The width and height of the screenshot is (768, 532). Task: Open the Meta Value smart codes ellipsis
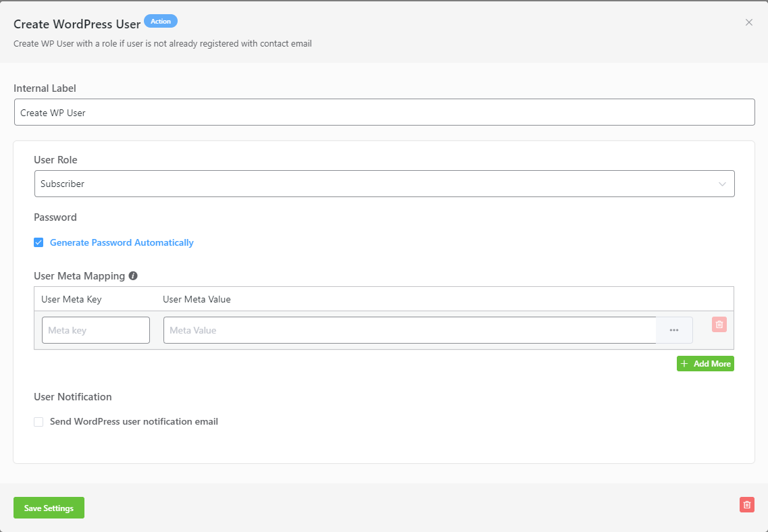point(674,330)
